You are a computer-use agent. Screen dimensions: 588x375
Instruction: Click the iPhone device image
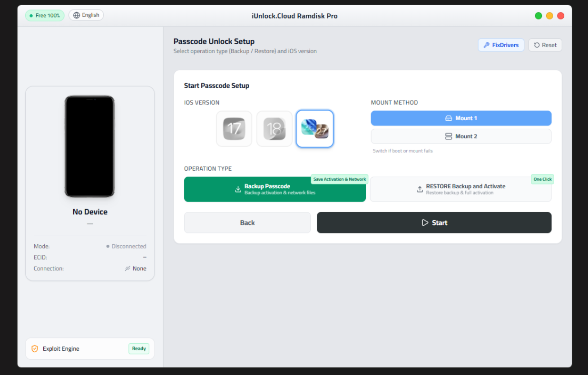(90, 146)
